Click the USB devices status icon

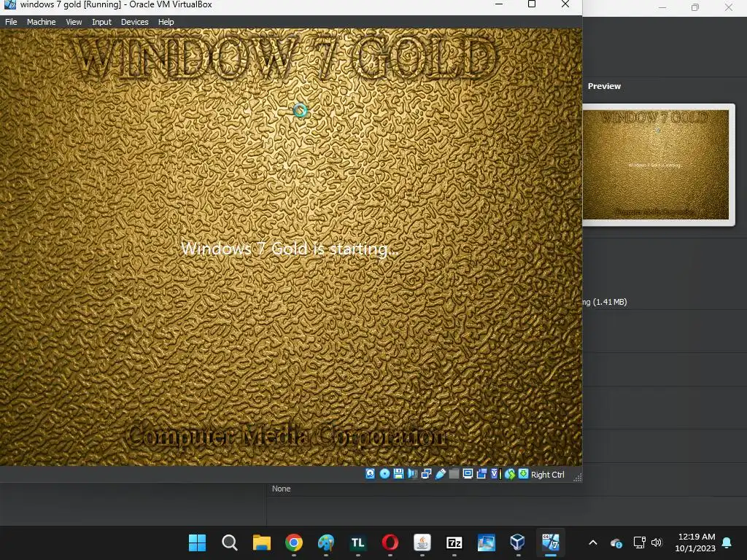[440, 474]
